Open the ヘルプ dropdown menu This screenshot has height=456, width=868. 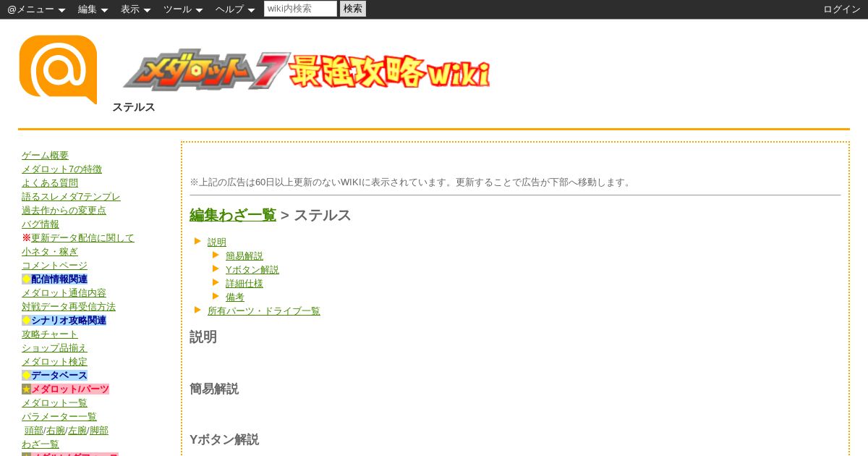click(235, 9)
